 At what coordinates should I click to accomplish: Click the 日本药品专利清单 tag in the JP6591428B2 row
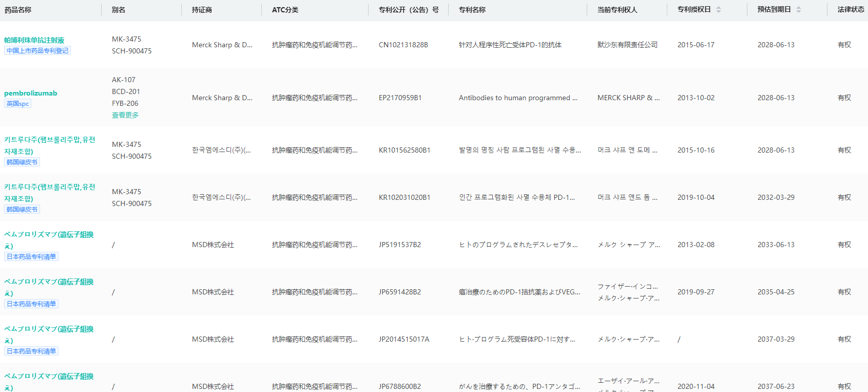31,304
